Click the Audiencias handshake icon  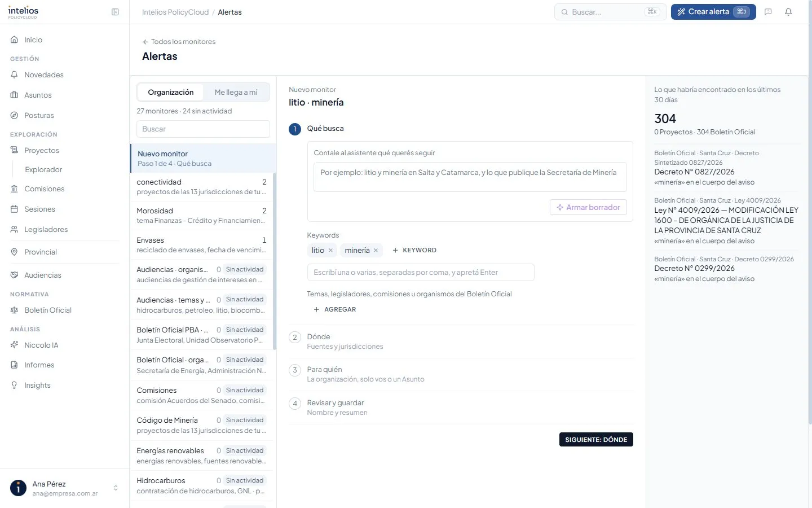click(15, 275)
